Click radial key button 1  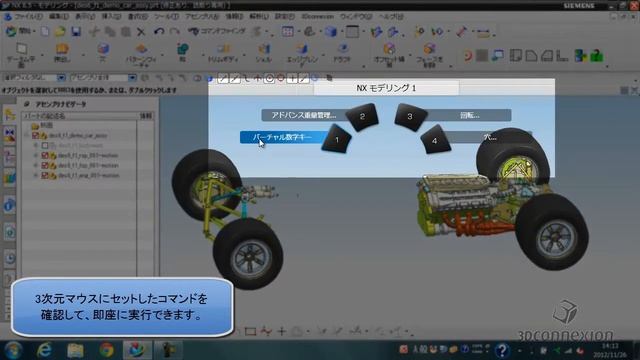click(337, 140)
